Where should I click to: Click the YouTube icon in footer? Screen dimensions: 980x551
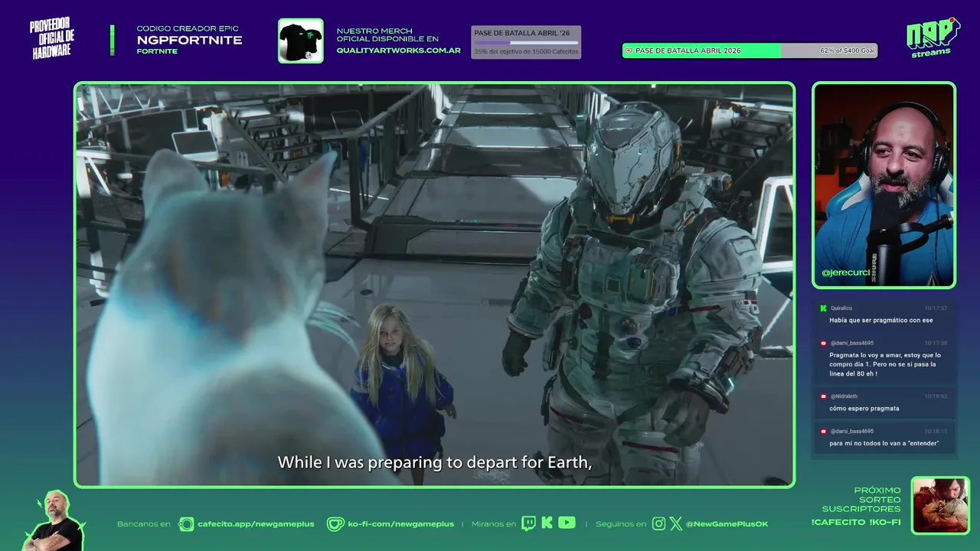tap(567, 523)
